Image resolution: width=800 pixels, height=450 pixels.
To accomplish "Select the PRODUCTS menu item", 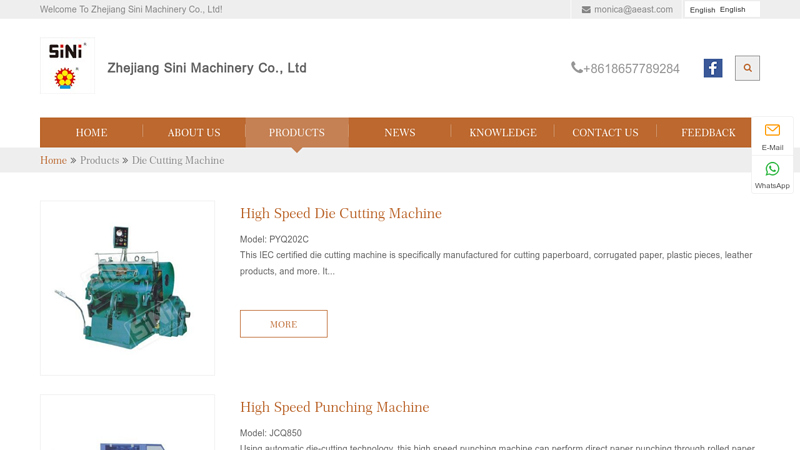I will (297, 133).
